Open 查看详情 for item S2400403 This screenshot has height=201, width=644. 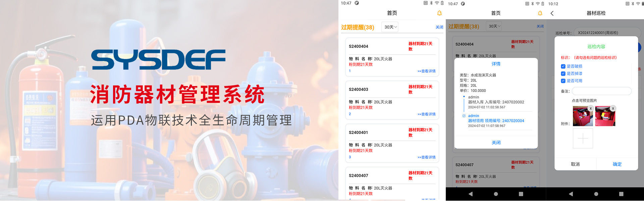click(x=426, y=114)
